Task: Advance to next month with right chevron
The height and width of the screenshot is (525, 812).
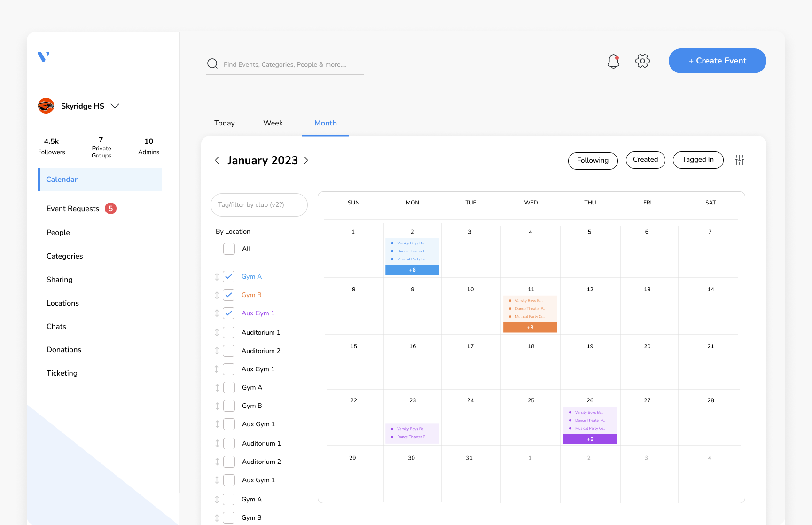Action: point(306,160)
